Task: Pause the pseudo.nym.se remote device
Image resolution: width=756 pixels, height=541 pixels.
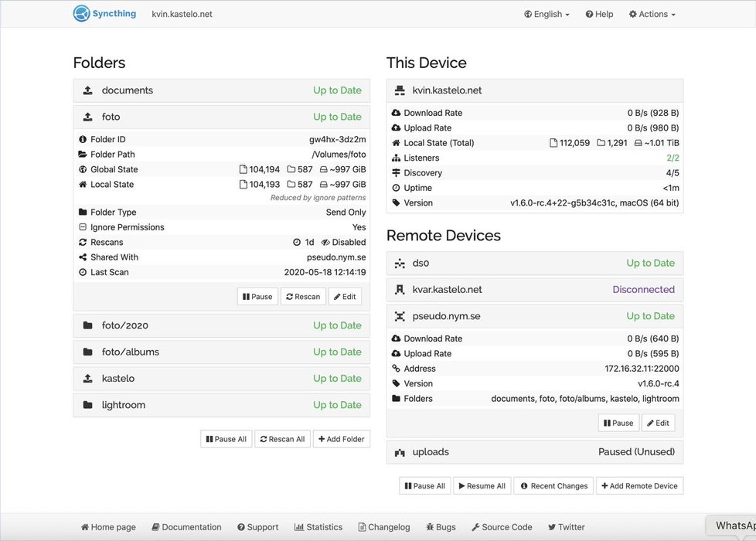Action: coord(618,423)
